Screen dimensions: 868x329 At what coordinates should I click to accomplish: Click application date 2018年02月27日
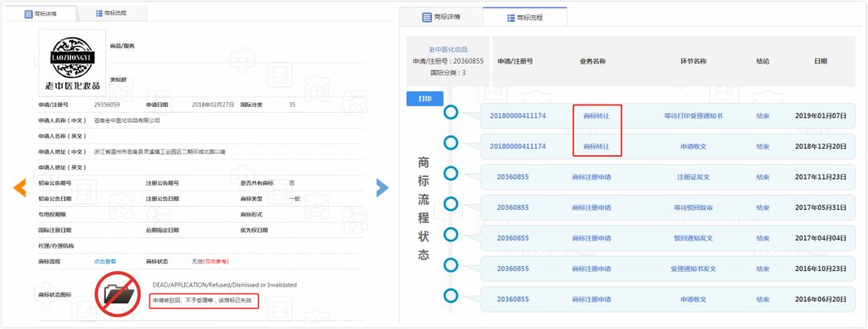coord(212,104)
